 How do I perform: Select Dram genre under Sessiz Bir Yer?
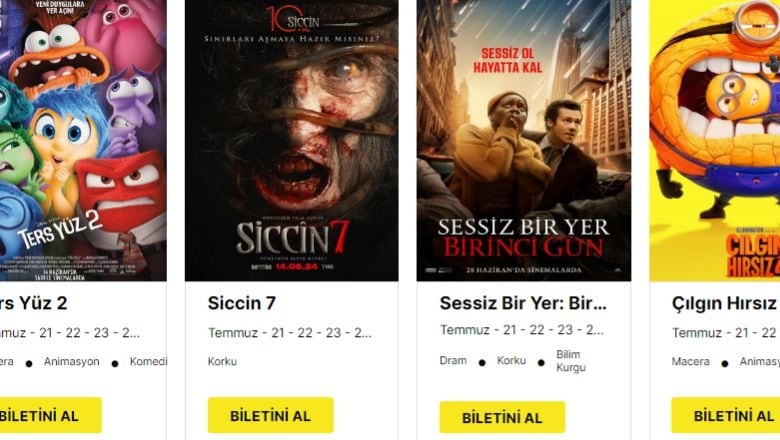[453, 360]
